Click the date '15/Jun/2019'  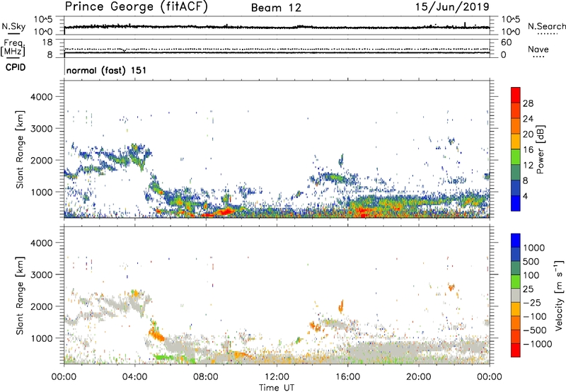click(452, 7)
